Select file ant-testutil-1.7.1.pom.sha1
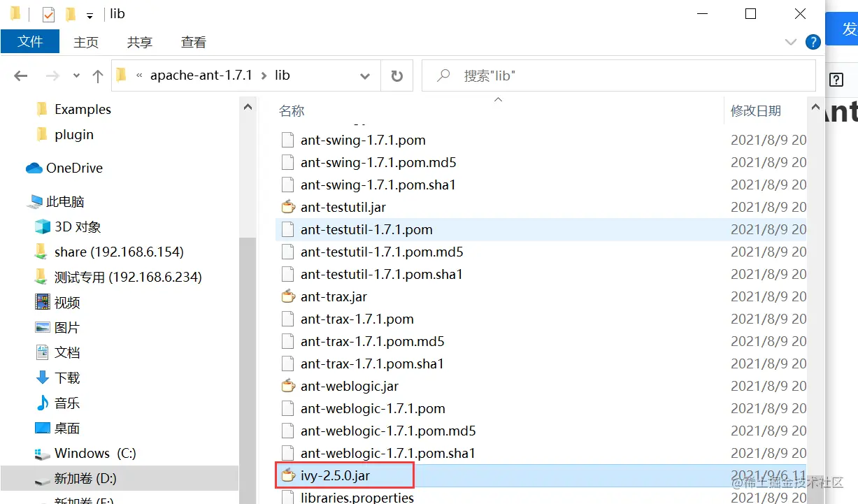The height and width of the screenshot is (504, 858). coord(382,274)
